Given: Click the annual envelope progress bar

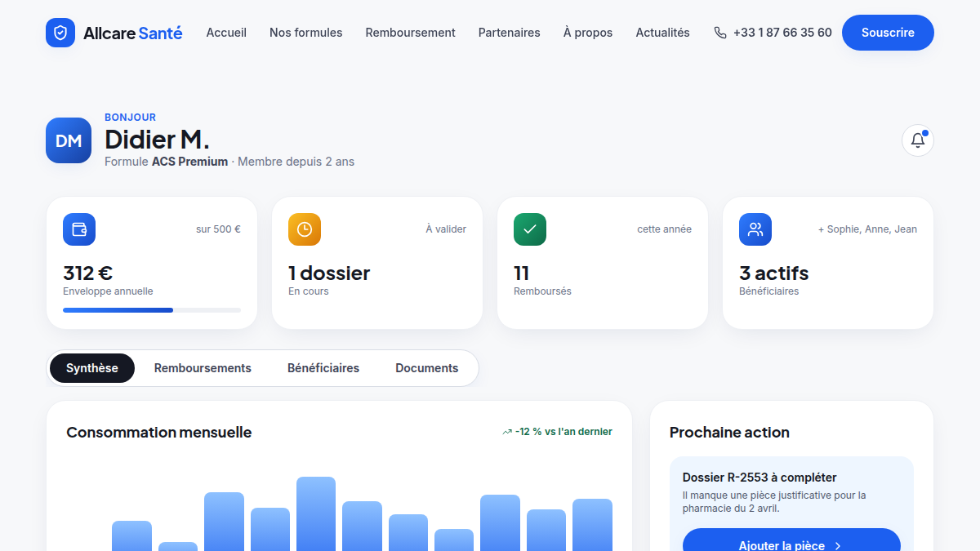Looking at the screenshot, I should point(152,310).
